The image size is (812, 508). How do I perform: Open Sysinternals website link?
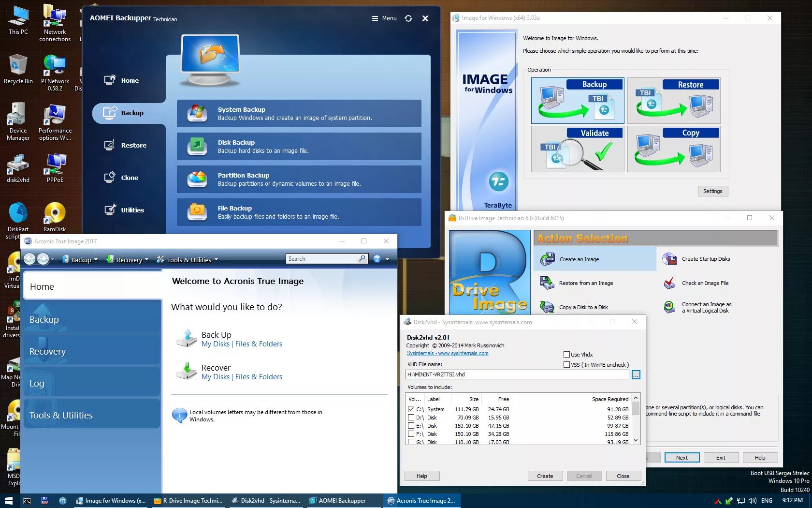pyautogui.click(x=448, y=353)
